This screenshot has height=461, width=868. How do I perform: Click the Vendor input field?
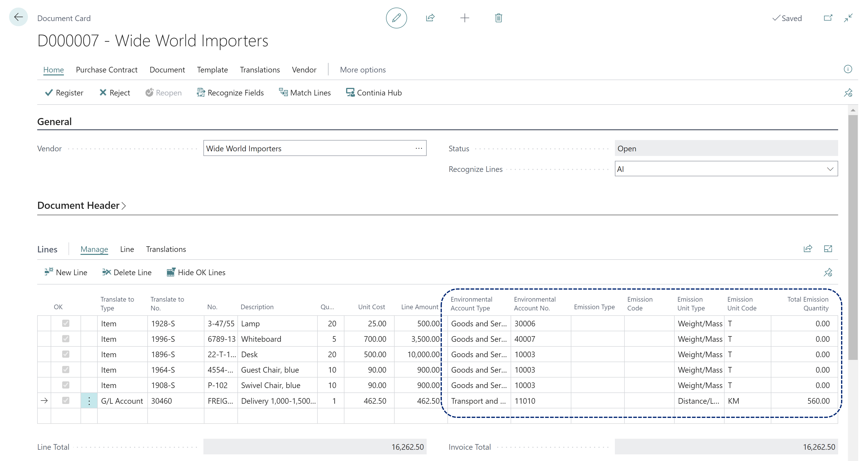315,148
